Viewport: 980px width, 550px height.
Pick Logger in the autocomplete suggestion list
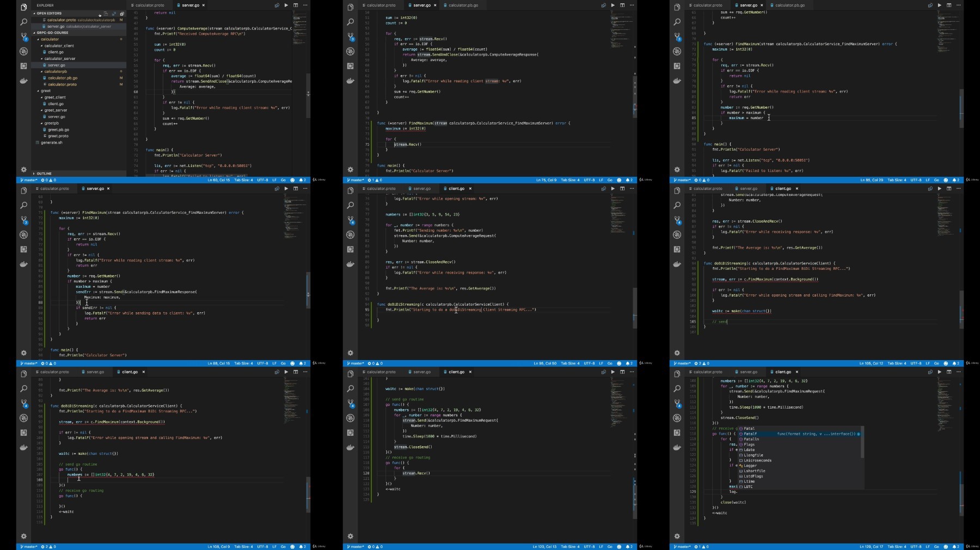(750, 466)
